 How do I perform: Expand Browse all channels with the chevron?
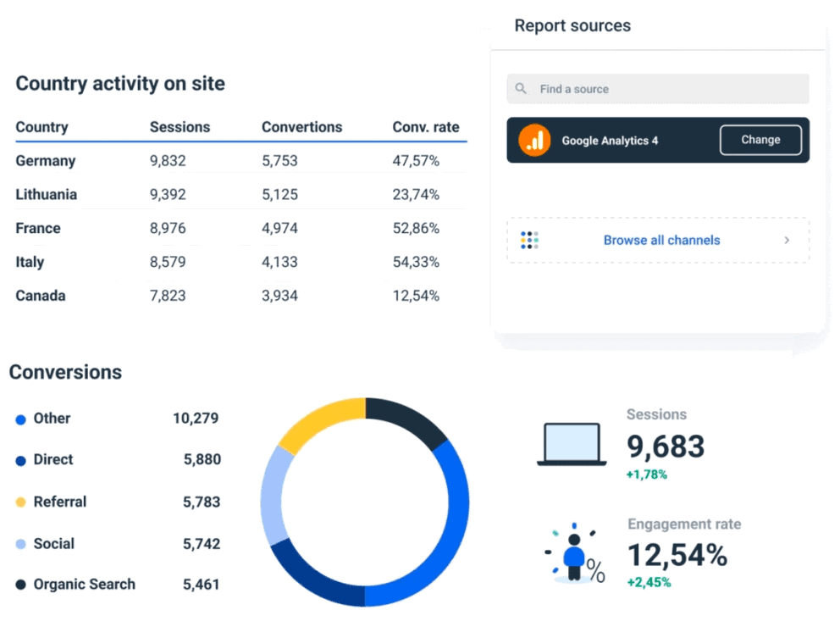[787, 240]
